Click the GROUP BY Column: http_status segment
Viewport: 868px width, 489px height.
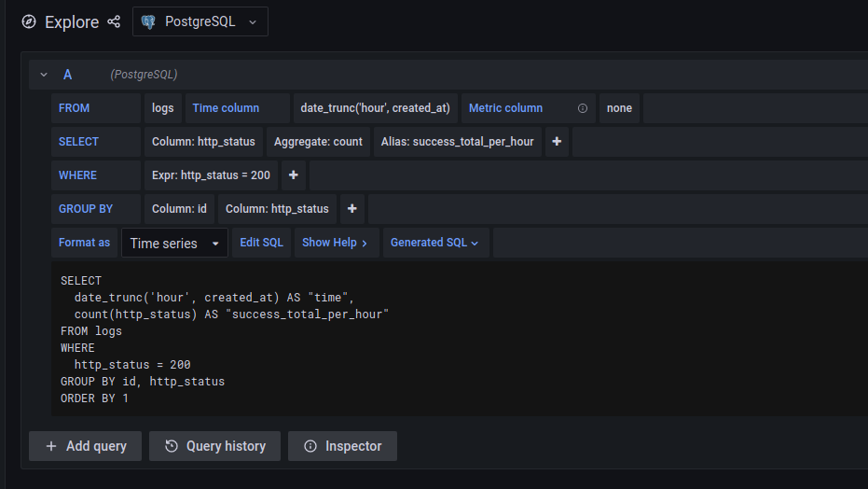[x=277, y=209]
